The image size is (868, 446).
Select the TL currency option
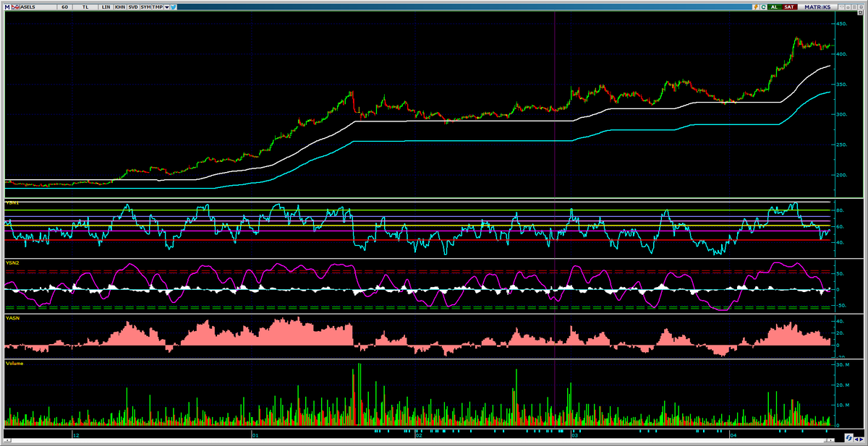[85, 7]
